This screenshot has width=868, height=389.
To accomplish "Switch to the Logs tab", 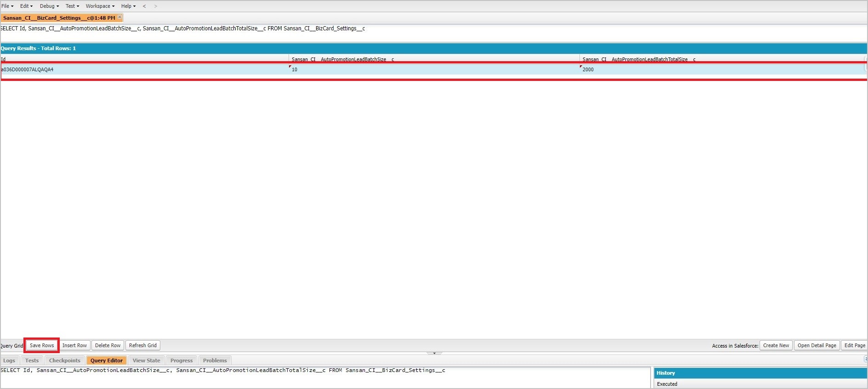I will click(9, 360).
